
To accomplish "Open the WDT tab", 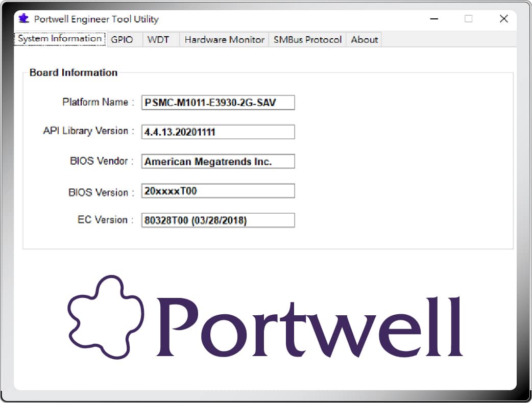I will [x=157, y=39].
